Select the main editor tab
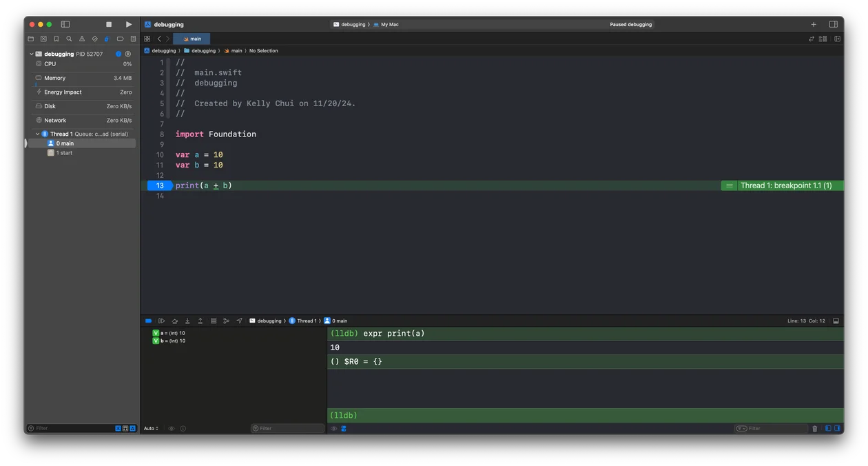Viewport: 868px width, 466px height. [x=192, y=39]
